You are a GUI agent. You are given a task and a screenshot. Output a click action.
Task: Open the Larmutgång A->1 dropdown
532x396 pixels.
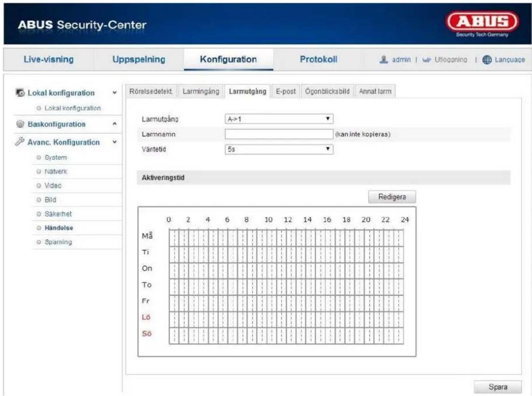(x=279, y=119)
